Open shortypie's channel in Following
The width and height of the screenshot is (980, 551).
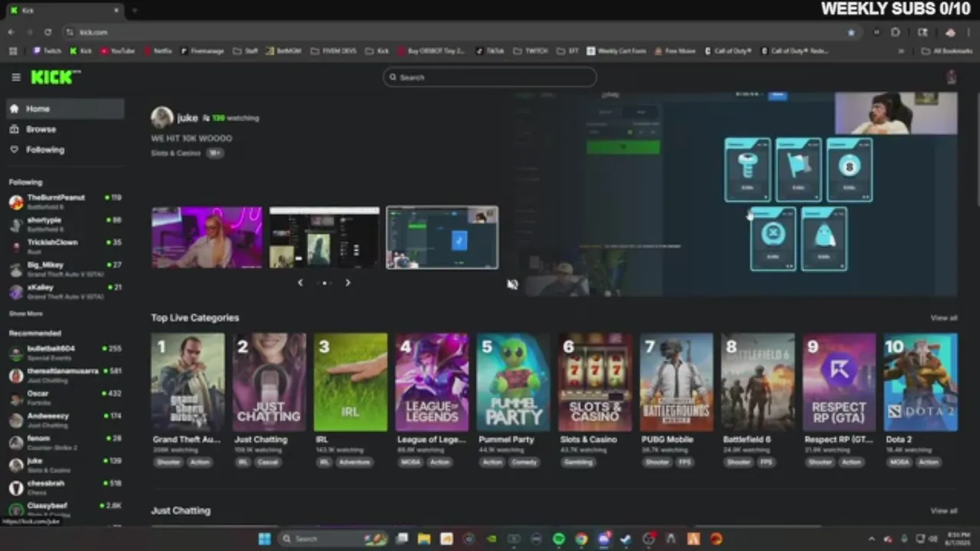click(x=64, y=224)
